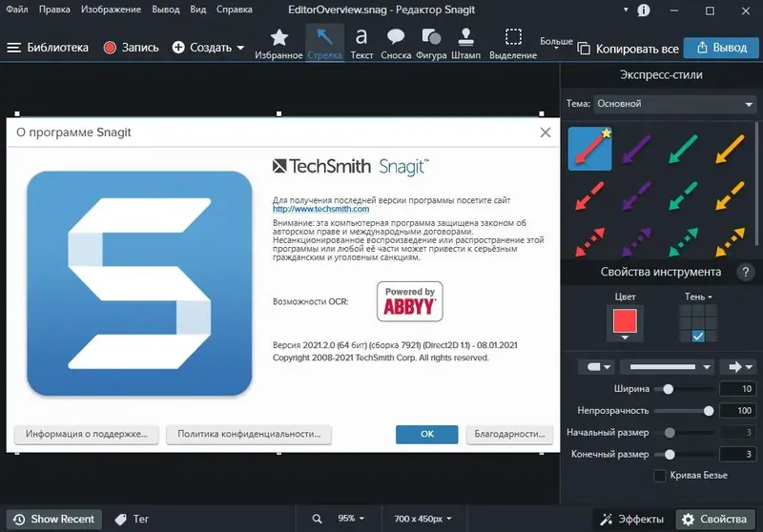Screen dimensions: 763x532
Task: Expand the Shadow options dropdown
Action: point(698,297)
